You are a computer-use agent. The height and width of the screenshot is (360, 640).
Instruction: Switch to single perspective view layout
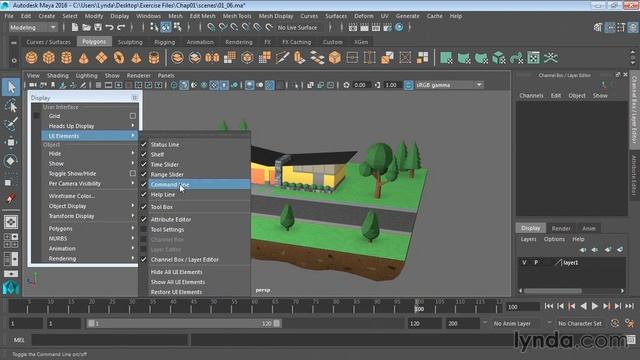click(11, 222)
